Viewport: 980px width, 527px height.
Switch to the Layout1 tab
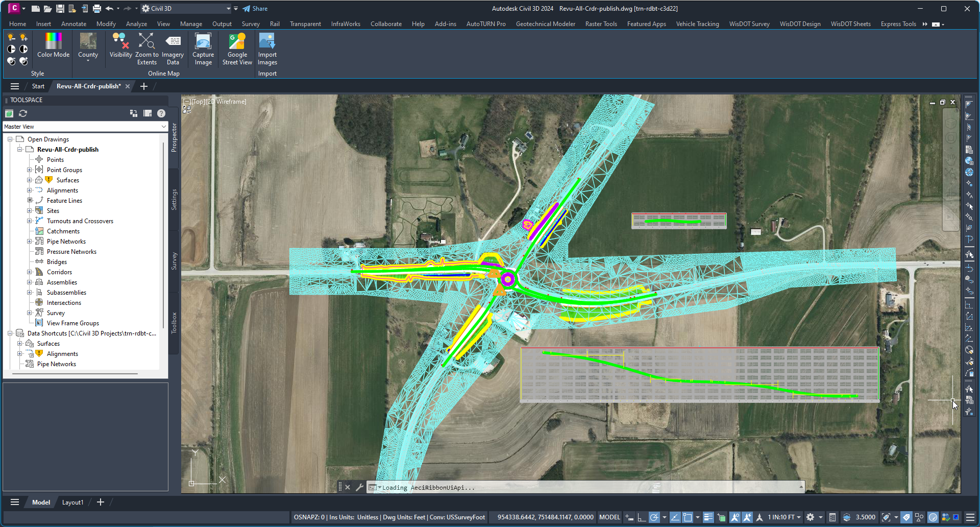pos(72,502)
